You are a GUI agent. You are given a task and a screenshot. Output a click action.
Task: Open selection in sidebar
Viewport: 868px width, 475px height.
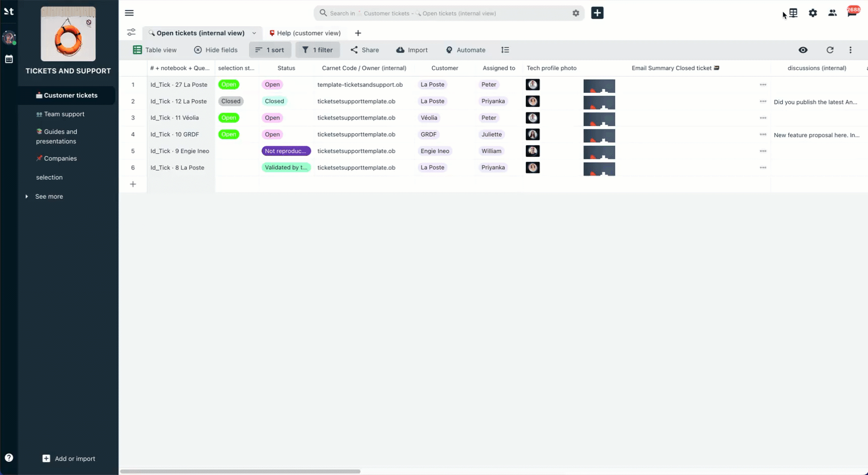[x=49, y=177]
